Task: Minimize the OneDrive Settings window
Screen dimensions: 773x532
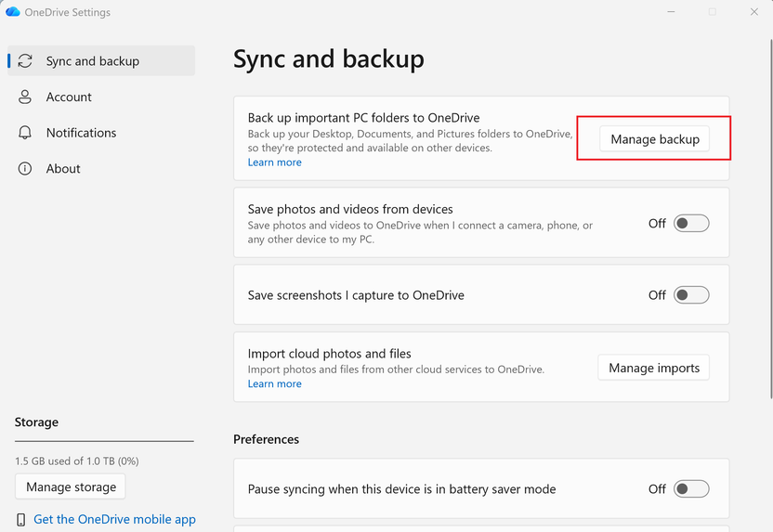Action: [x=671, y=12]
